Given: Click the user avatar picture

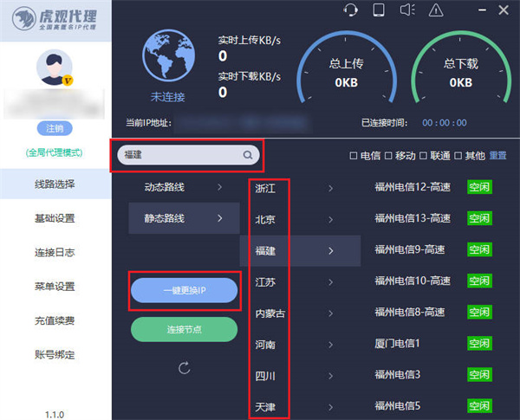Looking at the screenshot, I should [x=55, y=68].
